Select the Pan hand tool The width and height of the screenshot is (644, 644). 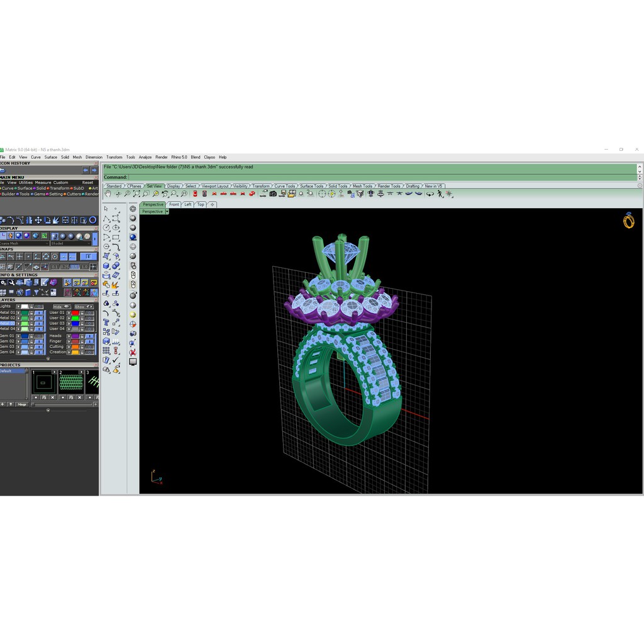(108, 194)
